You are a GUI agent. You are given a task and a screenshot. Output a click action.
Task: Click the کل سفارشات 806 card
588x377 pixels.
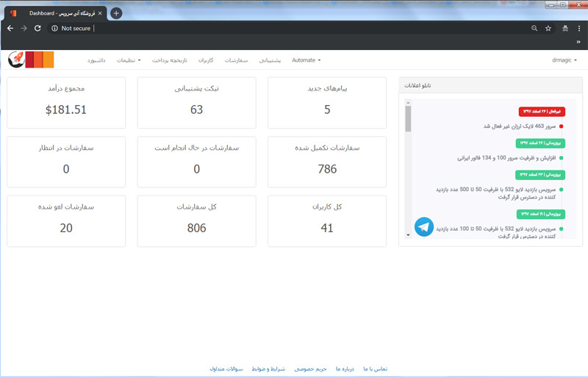click(x=196, y=221)
